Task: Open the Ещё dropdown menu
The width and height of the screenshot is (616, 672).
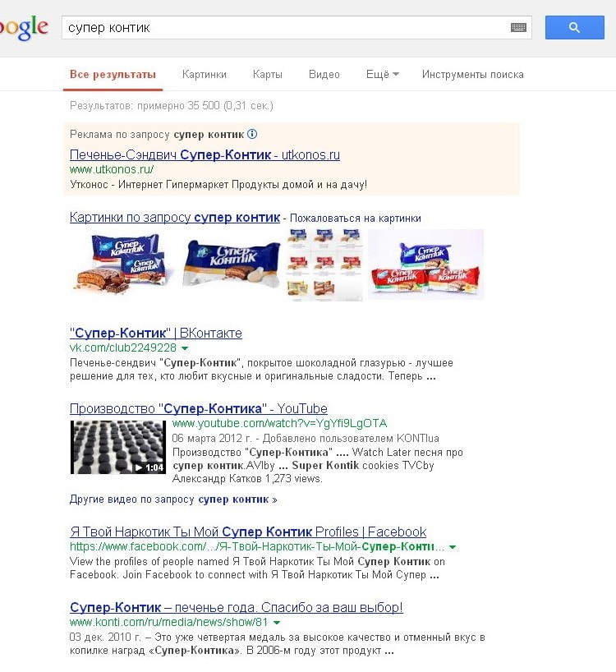Action: coord(382,74)
